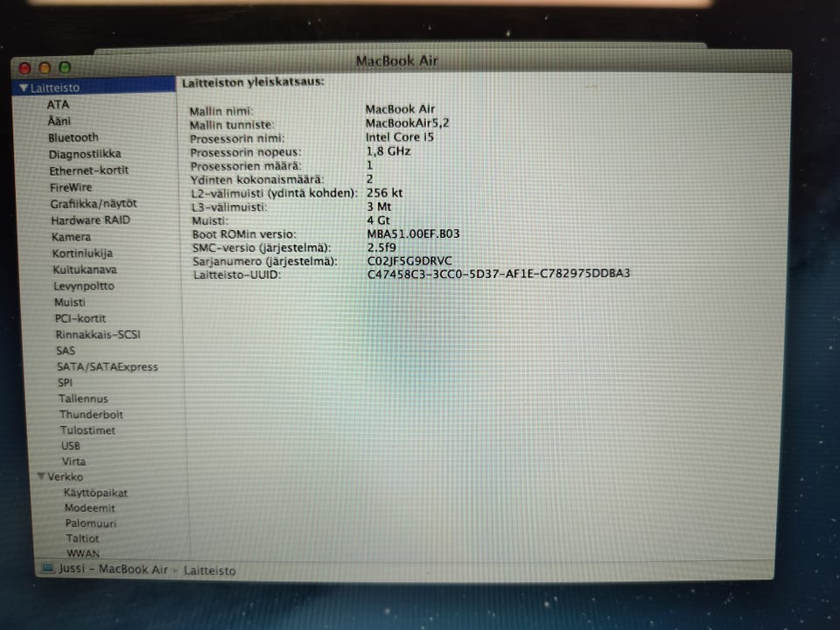
Task: Select FireWire in the hardware list
Action: (x=71, y=187)
